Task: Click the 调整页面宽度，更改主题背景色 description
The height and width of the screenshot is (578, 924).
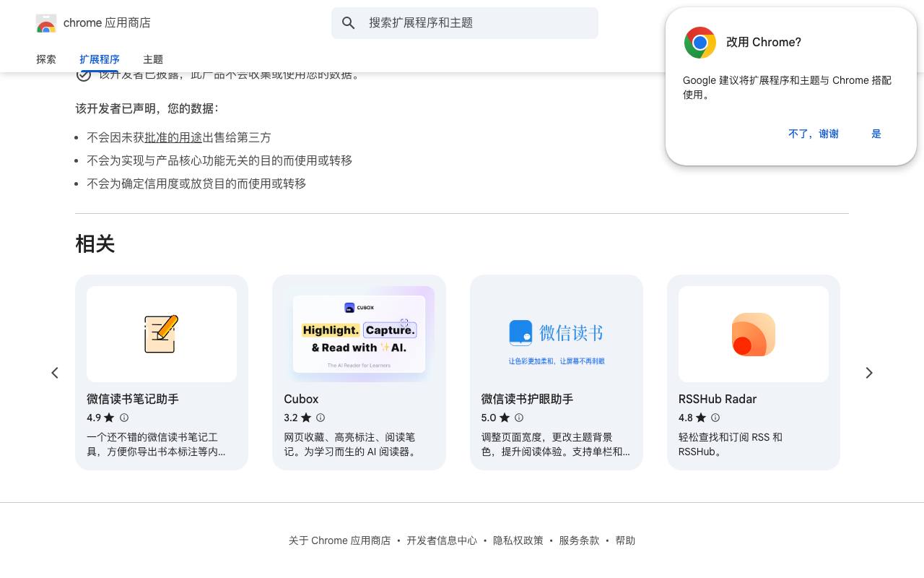Action: click(556, 444)
